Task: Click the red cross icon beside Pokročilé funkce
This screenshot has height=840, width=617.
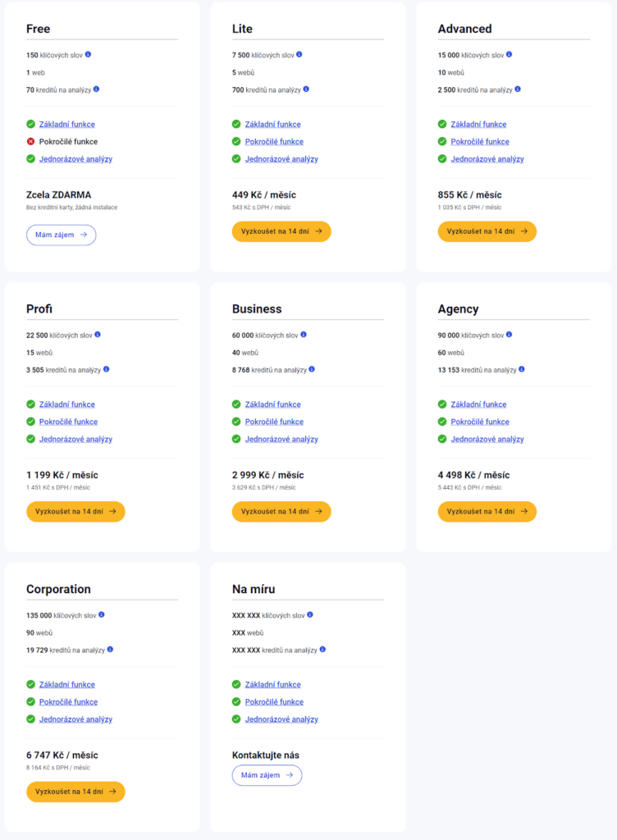Action: 30,140
